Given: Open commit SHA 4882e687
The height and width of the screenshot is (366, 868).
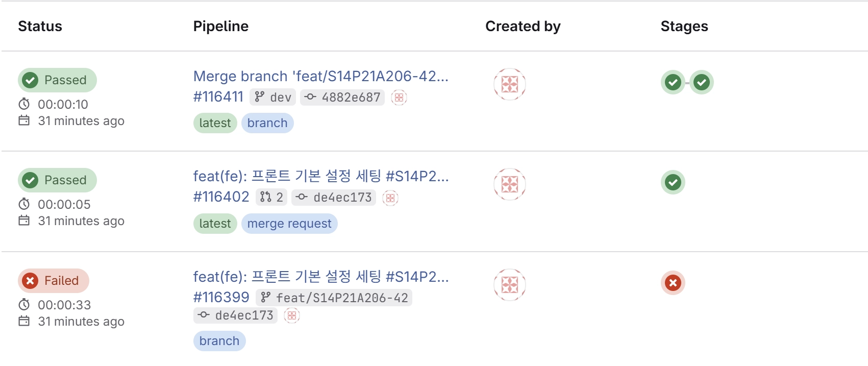Looking at the screenshot, I should pyautogui.click(x=343, y=97).
